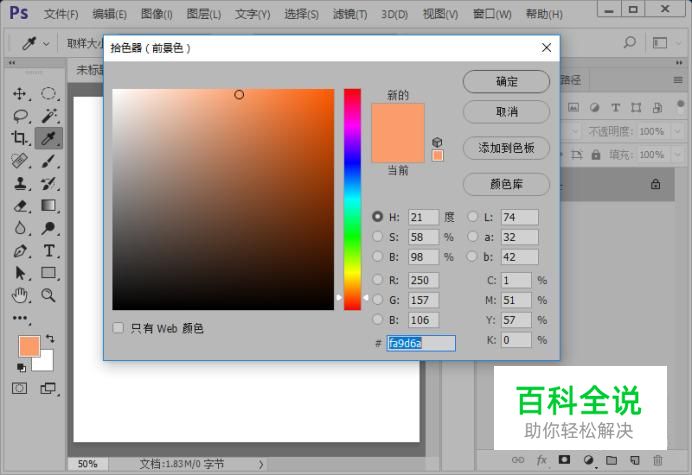Reset default foreground and background colors
The width and height of the screenshot is (692, 475).
[x=21, y=367]
